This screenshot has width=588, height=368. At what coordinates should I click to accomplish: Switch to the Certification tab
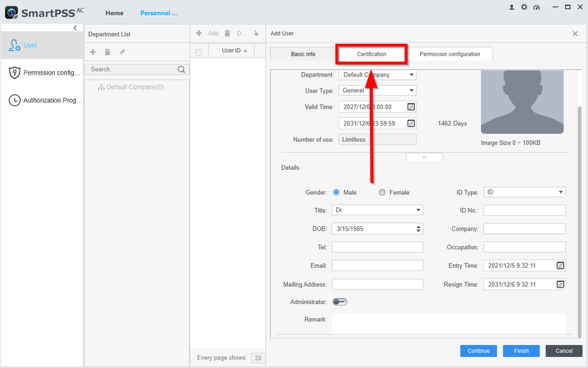(371, 54)
